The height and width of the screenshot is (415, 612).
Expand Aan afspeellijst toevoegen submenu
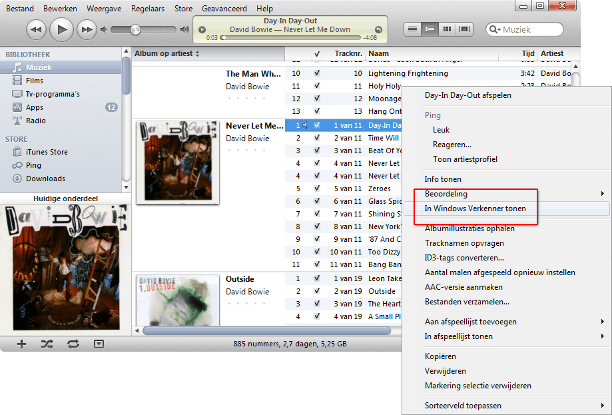(x=507, y=322)
